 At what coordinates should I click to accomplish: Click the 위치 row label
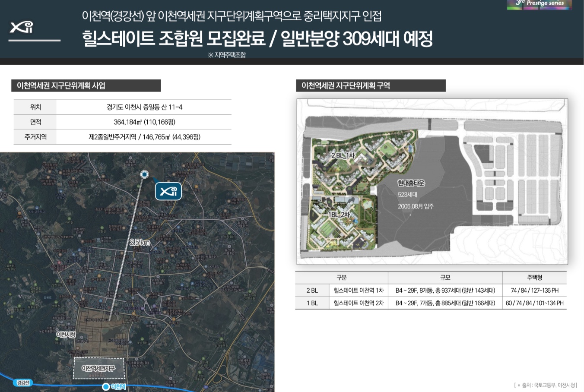click(35, 107)
